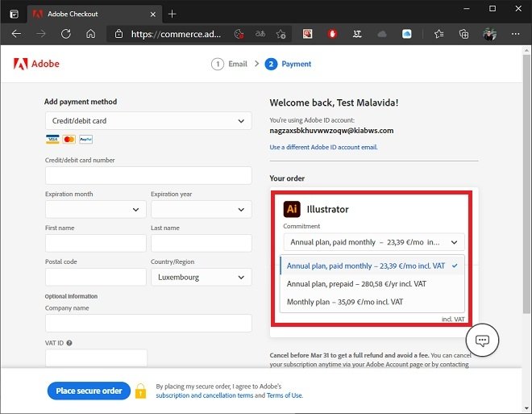Image resolution: width=532 pixels, height=414 pixels.
Task: Collapse the Commitment plan dropdown
Action: click(374, 242)
